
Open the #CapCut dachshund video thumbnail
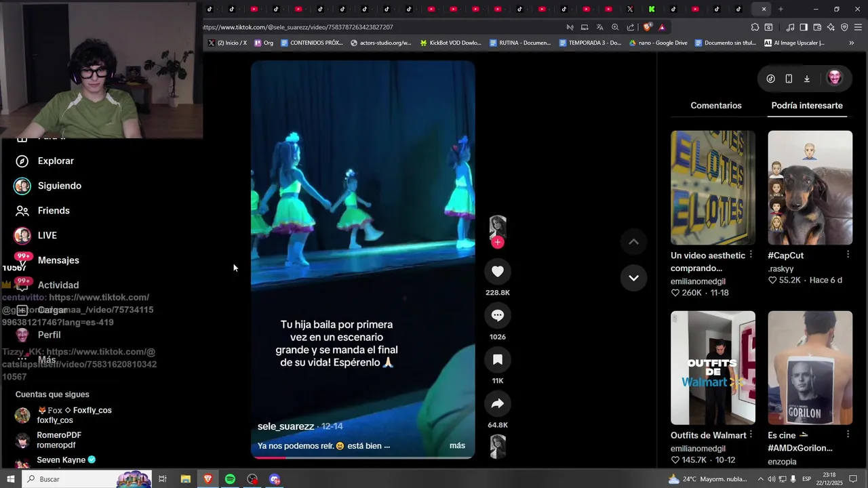click(810, 188)
